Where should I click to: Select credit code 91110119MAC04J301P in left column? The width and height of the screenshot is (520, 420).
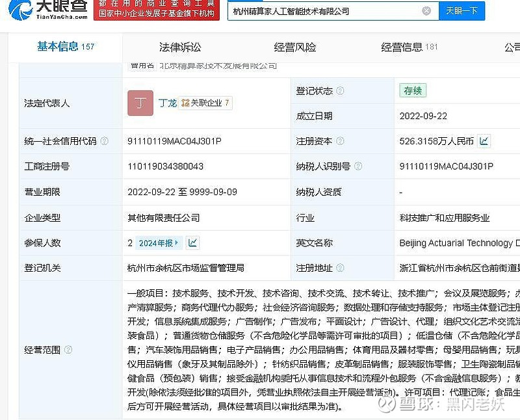coord(174,141)
